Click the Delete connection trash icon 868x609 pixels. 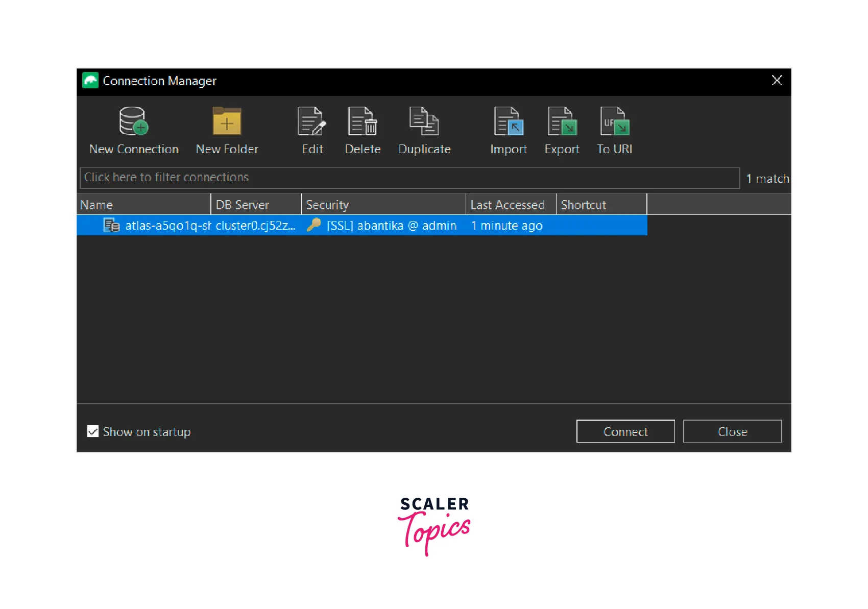click(363, 121)
